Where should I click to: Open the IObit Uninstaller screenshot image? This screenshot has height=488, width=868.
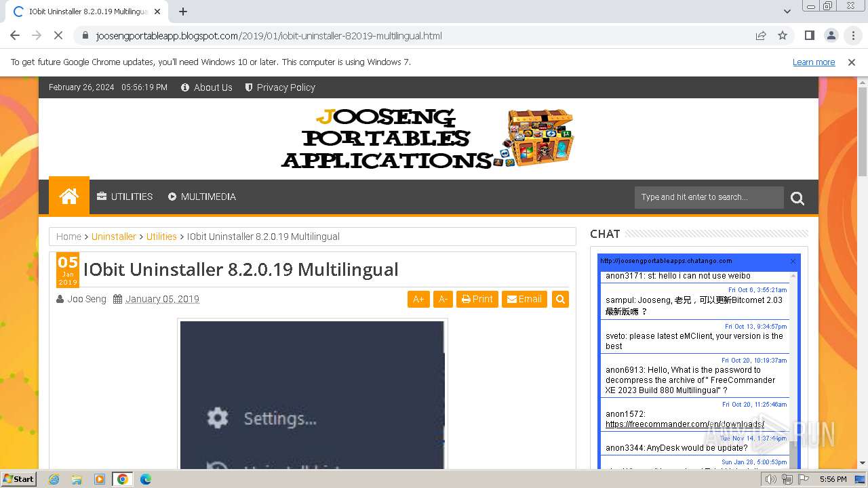[312, 394]
